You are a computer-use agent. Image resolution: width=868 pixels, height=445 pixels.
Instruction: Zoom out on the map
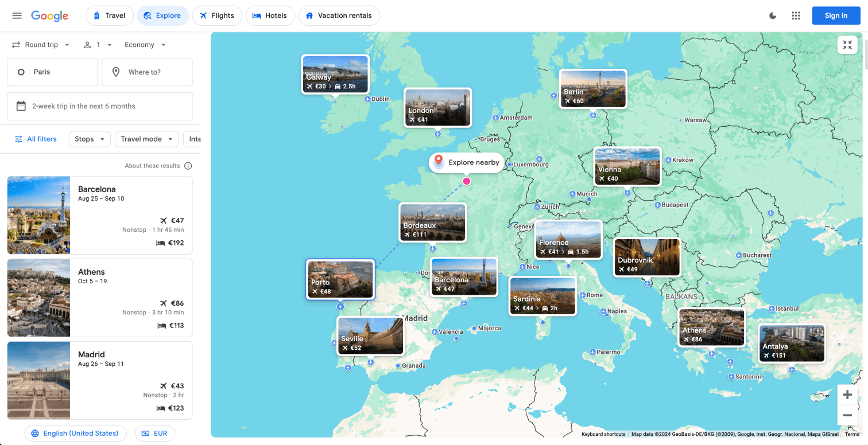(847, 415)
